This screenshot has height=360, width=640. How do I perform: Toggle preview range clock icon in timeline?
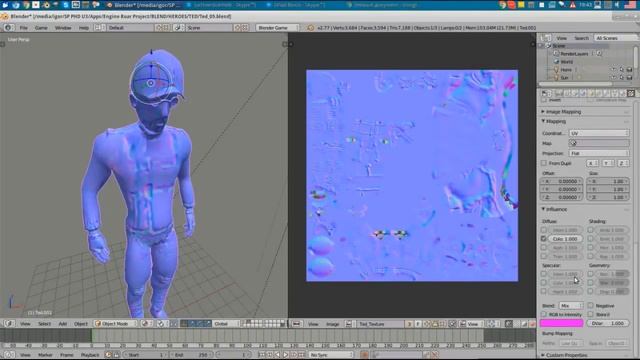click(108, 355)
